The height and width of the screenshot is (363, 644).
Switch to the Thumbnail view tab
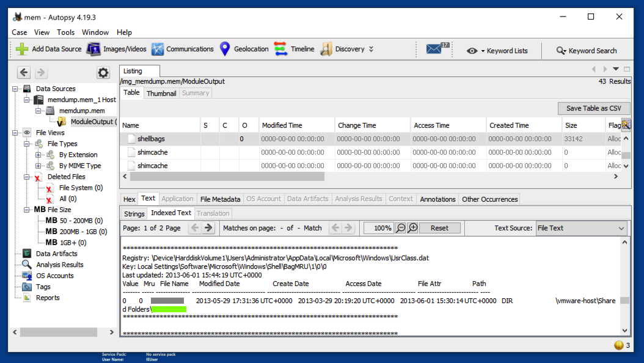161,94
